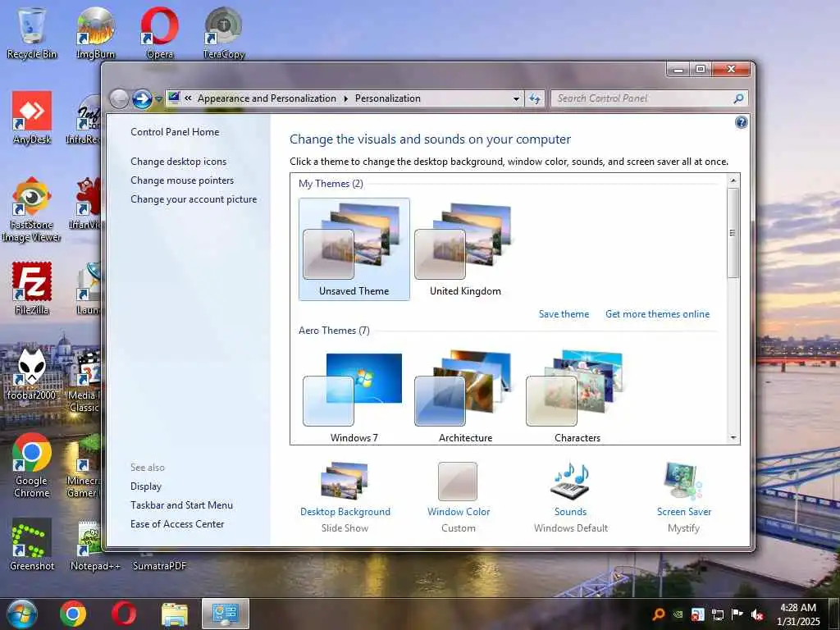Click the NVIDIA tray icon

point(678,614)
